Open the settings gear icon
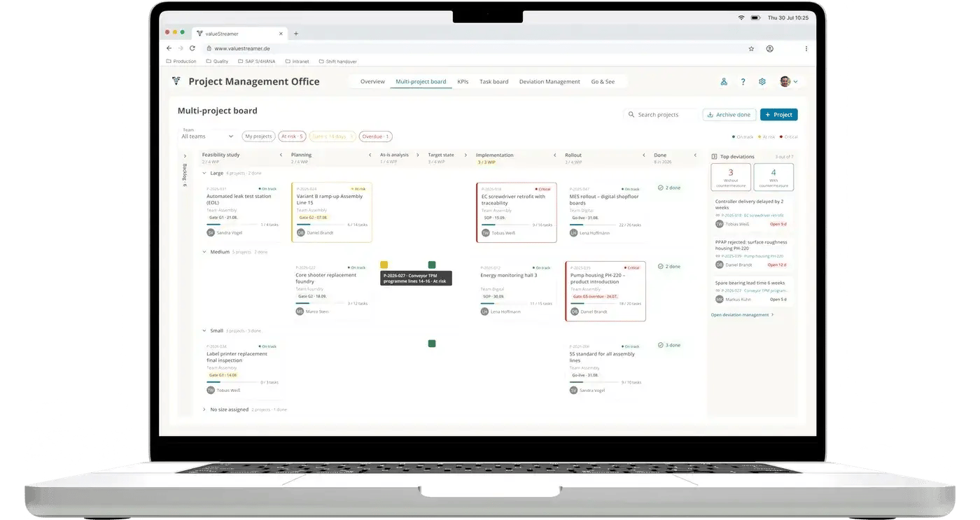Viewport: 980px width, 520px height. (x=762, y=82)
